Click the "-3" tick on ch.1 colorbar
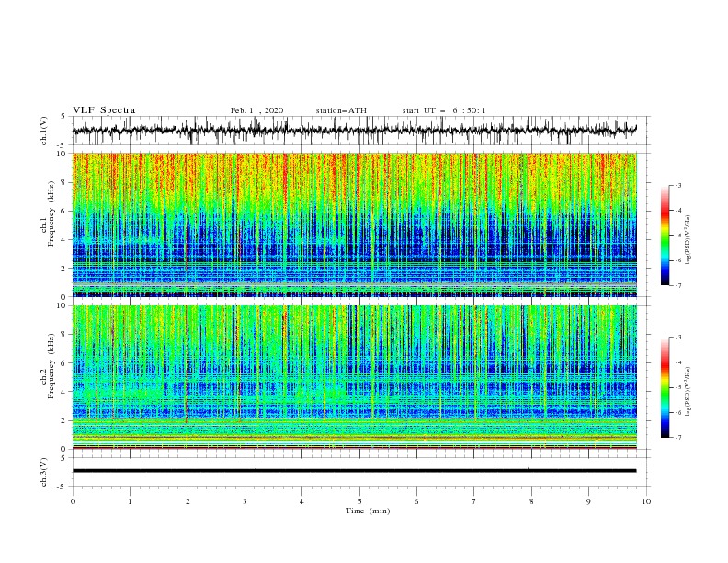728x563 pixels. click(x=678, y=186)
